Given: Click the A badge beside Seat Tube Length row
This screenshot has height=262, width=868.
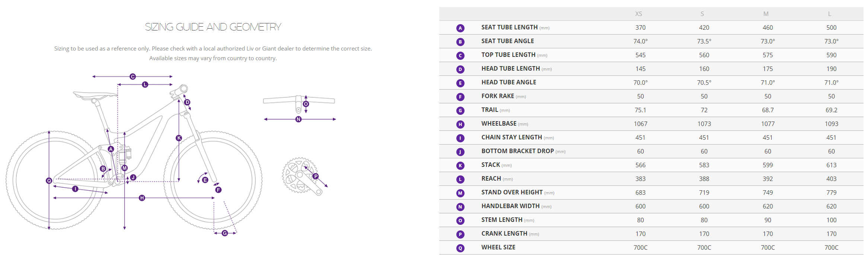Looking at the screenshot, I should click(460, 28).
